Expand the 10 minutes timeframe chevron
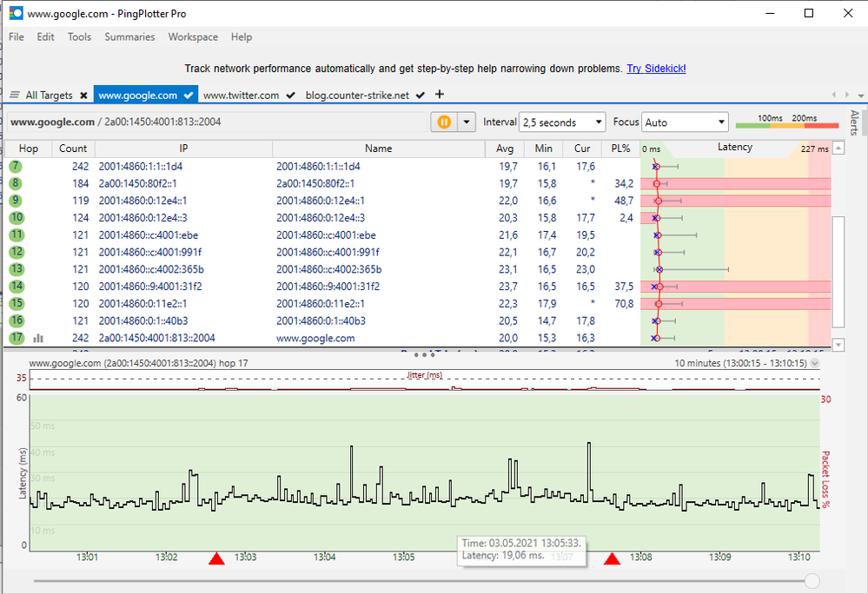 coord(814,363)
